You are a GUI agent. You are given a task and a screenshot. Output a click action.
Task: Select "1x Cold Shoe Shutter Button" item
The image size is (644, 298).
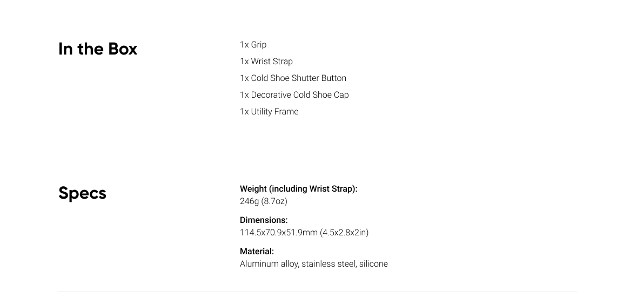click(293, 78)
